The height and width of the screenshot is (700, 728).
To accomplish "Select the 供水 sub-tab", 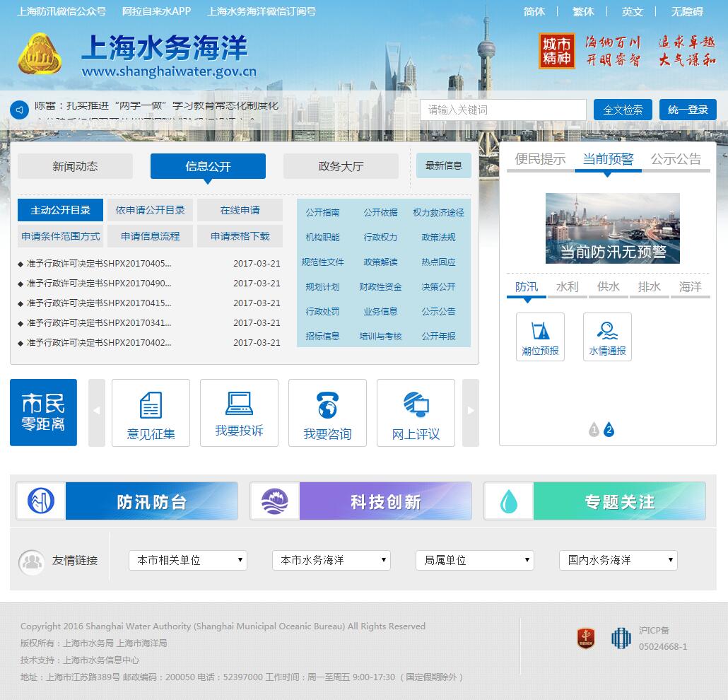I will 609,287.
